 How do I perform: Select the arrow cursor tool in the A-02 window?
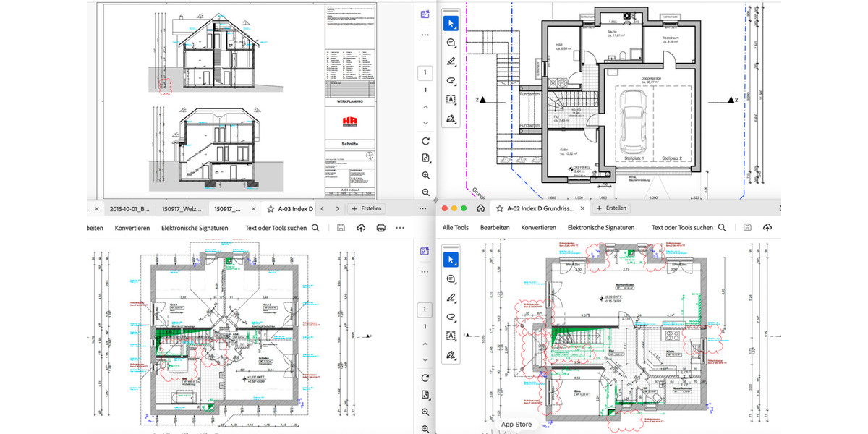coord(451,259)
